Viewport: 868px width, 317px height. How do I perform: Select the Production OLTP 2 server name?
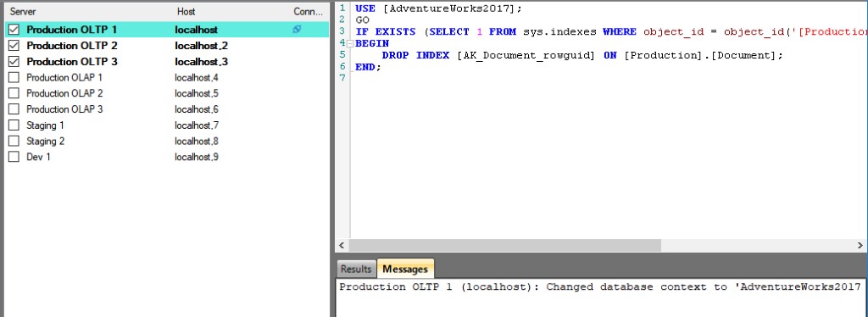tap(72, 46)
